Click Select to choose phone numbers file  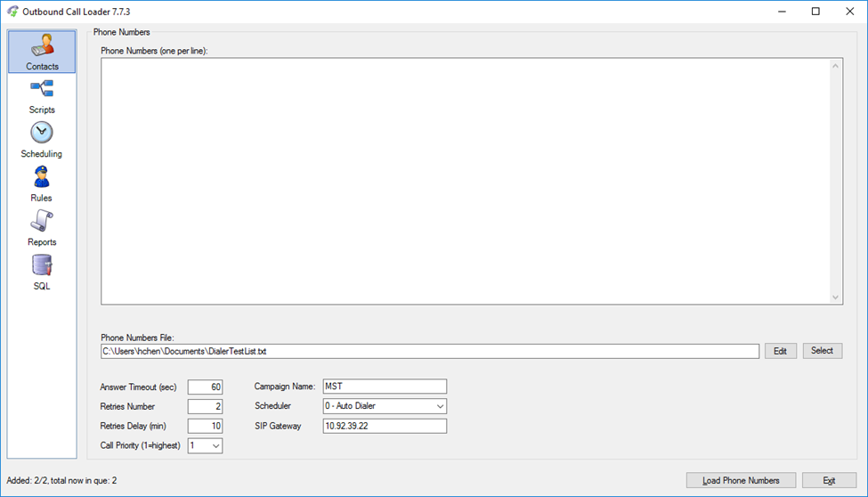pyautogui.click(x=822, y=351)
